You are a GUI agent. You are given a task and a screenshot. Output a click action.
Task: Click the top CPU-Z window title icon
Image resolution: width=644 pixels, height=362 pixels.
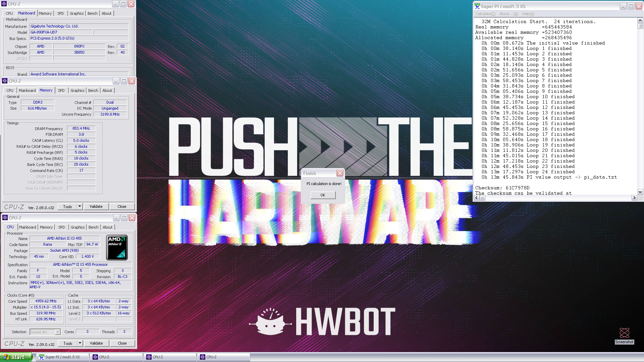4,4
